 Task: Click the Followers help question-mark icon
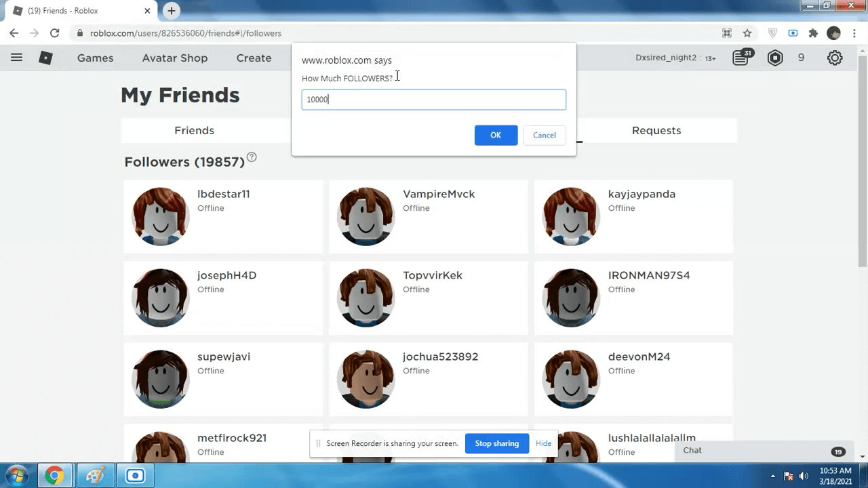tap(252, 157)
